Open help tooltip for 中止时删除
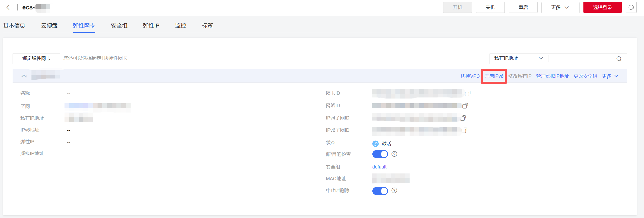The image size is (644, 218). [x=394, y=190]
